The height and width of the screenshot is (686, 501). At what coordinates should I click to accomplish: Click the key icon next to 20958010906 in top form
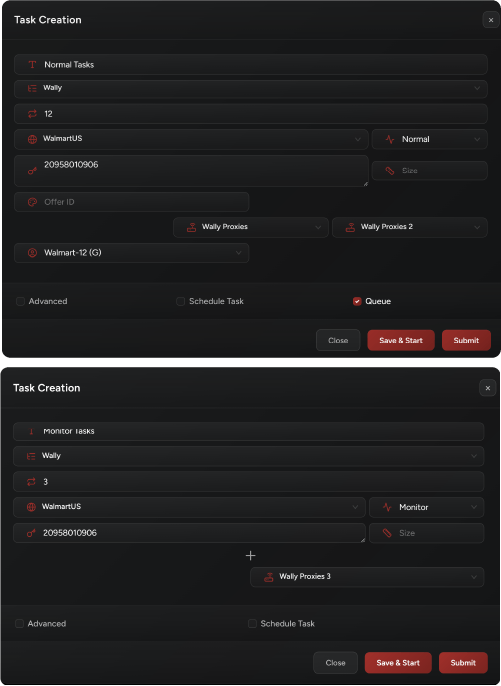32,171
